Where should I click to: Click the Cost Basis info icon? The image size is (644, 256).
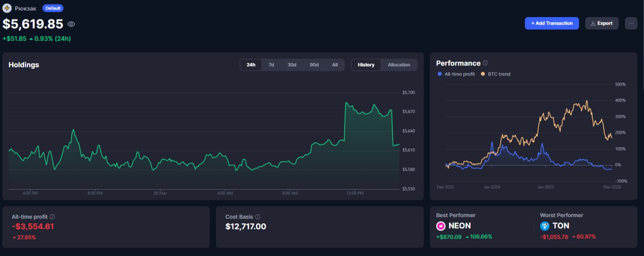(x=258, y=217)
